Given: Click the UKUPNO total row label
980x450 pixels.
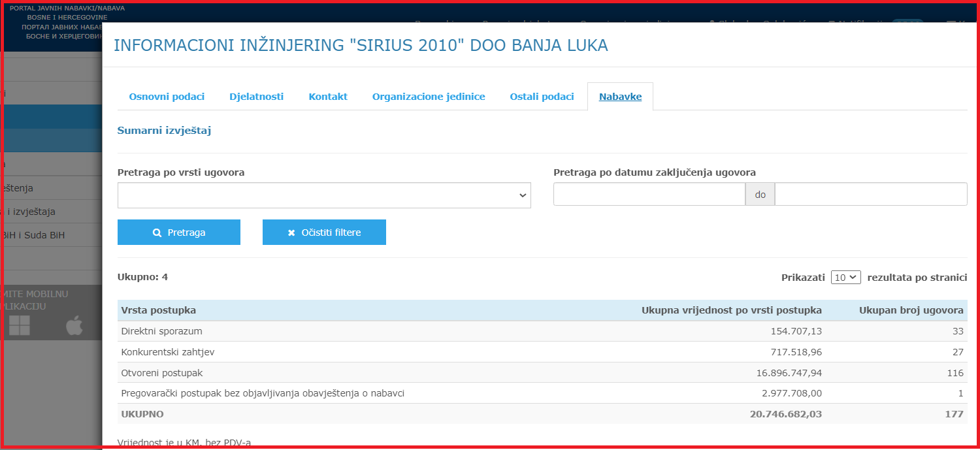Looking at the screenshot, I should [x=142, y=414].
